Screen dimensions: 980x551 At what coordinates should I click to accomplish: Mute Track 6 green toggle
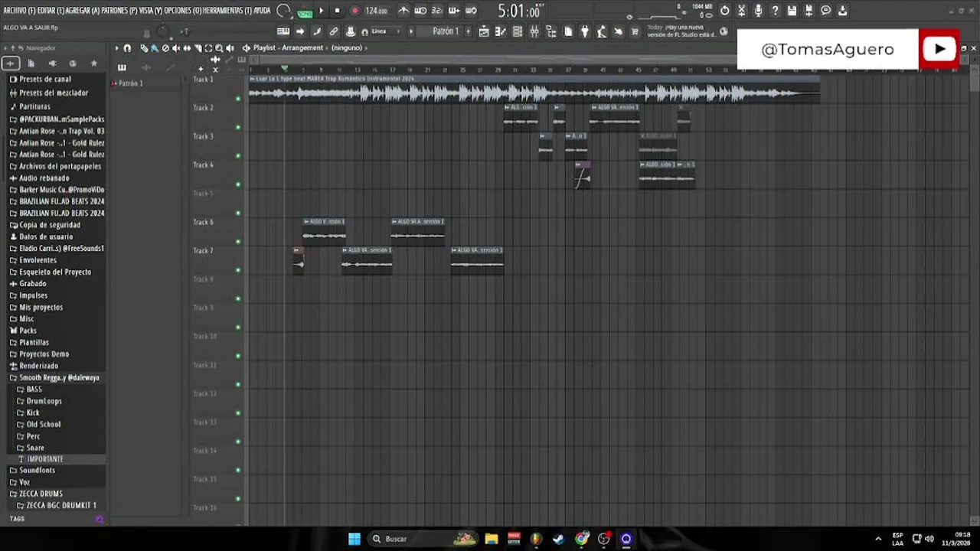point(238,242)
